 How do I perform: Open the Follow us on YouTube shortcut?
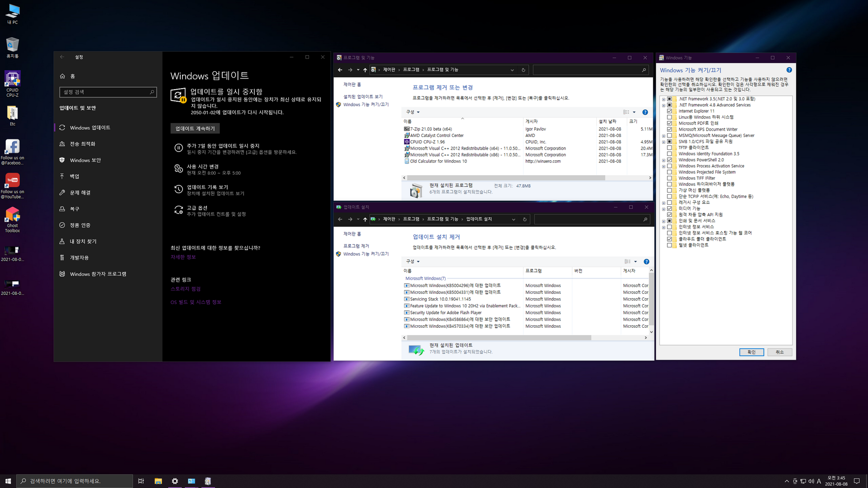(x=13, y=186)
